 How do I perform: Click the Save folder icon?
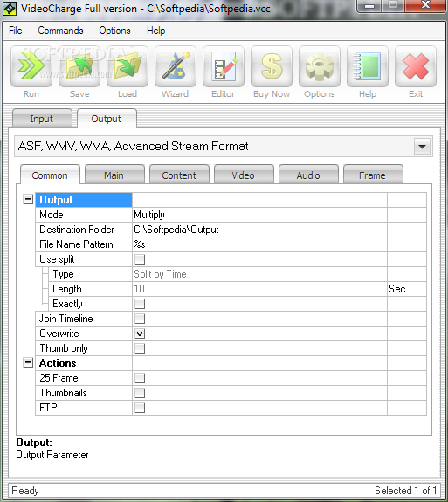(x=79, y=66)
